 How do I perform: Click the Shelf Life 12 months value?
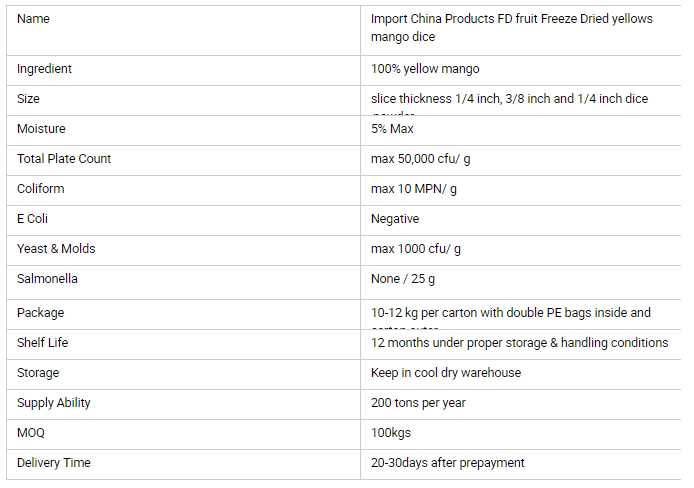519,343
